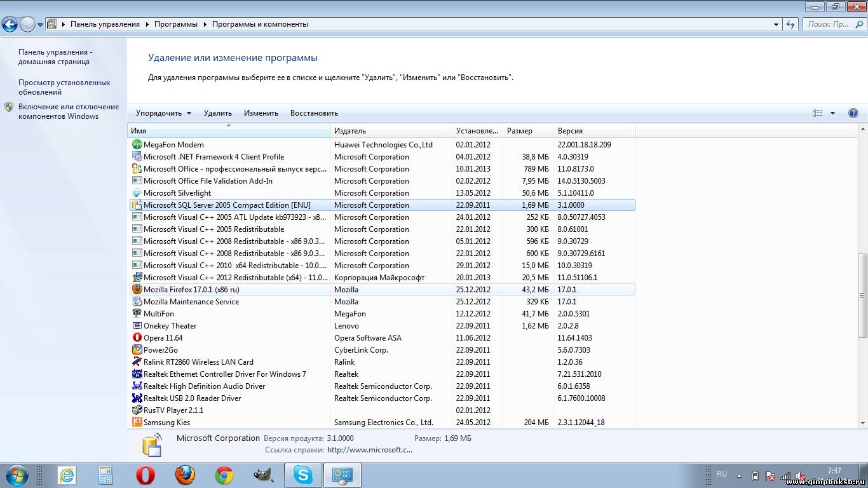
Task: Click the scrollbar down arrow of program list
Action: (x=862, y=423)
